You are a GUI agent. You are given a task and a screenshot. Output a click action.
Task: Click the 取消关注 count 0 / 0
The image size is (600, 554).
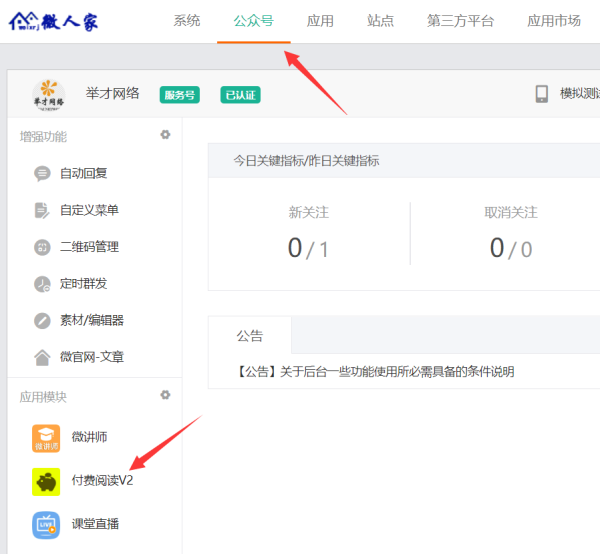[x=511, y=248]
